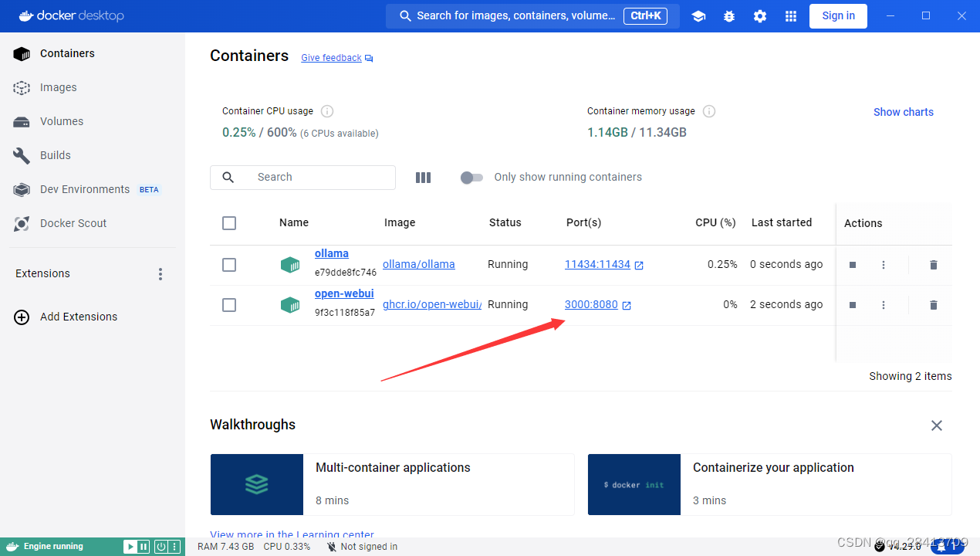
Task: Open port 11434:11434 link
Action: click(x=597, y=264)
